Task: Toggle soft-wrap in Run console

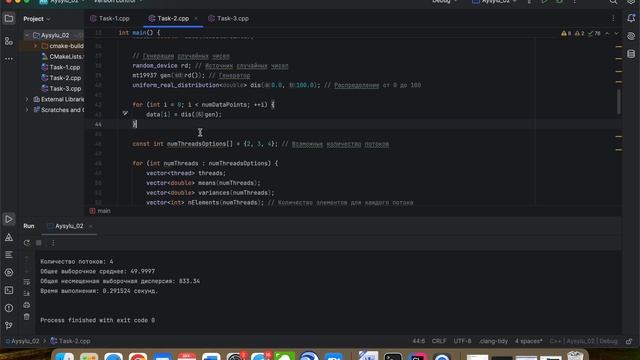Action: pyautogui.click(x=27, y=282)
